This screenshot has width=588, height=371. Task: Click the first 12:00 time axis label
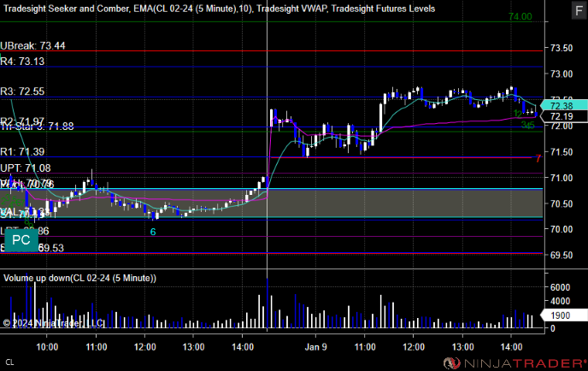[x=144, y=346]
